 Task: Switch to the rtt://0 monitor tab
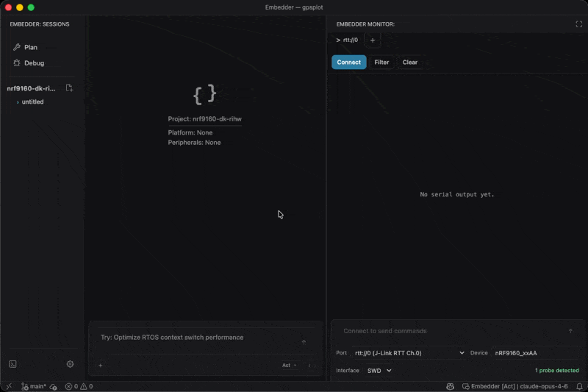tap(347, 40)
